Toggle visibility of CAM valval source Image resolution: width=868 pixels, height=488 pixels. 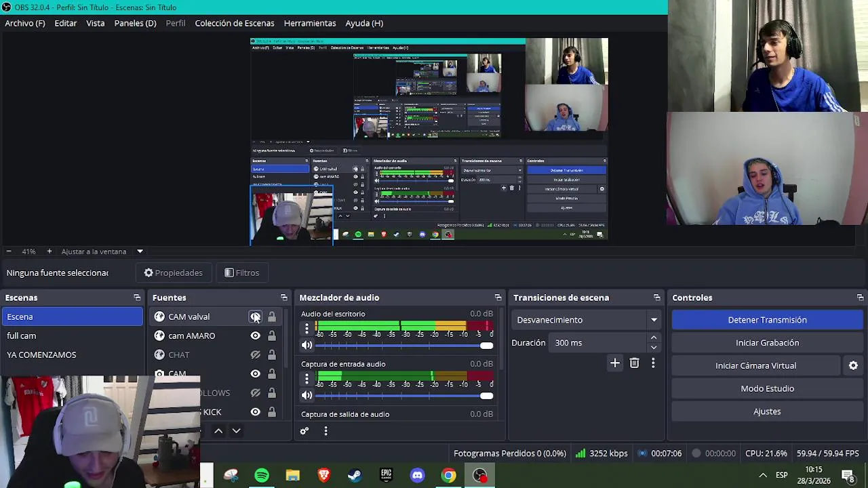click(255, 317)
